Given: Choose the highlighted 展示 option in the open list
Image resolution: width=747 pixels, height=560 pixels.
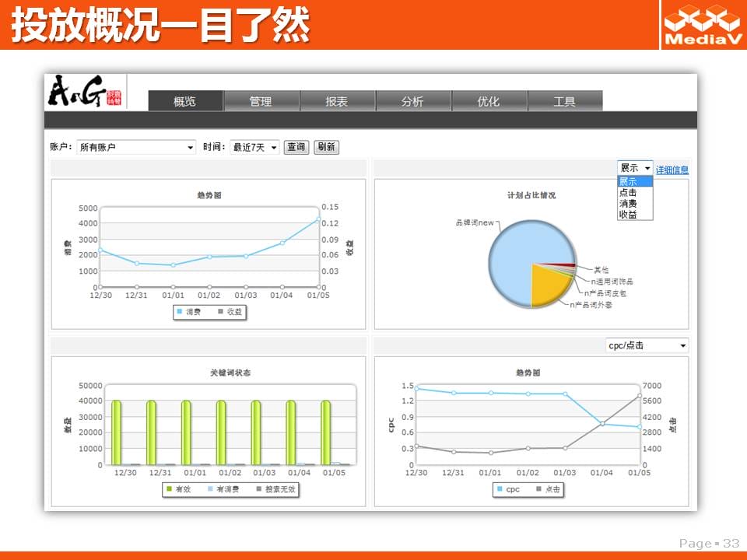Looking at the screenshot, I should [x=635, y=181].
